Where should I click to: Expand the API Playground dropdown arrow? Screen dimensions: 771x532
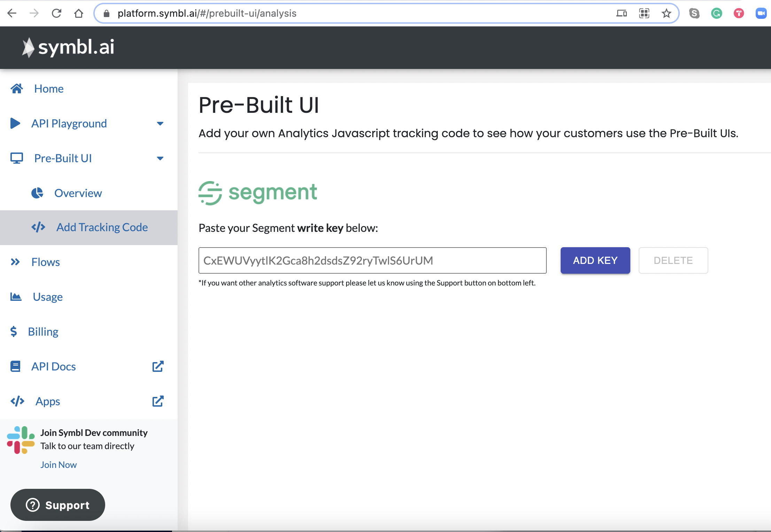[x=160, y=124]
